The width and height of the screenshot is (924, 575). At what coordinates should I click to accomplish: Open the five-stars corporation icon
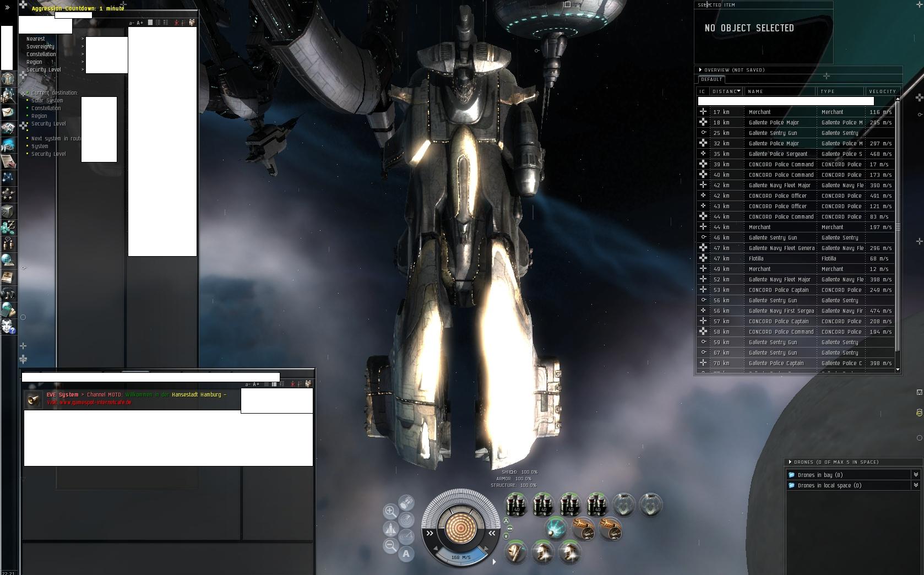click(8, 194)
